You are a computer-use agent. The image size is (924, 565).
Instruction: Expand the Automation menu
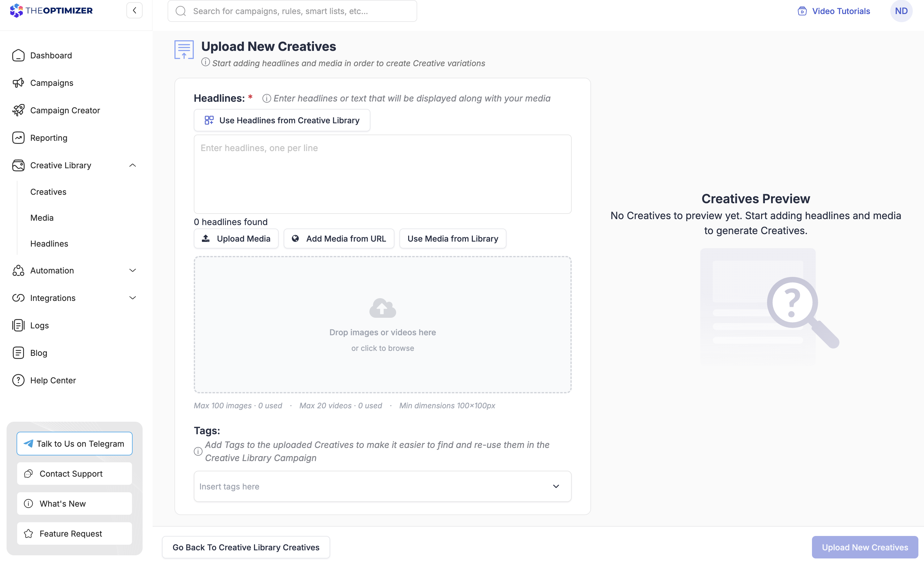pyautogui.click(x=132, y=270)
